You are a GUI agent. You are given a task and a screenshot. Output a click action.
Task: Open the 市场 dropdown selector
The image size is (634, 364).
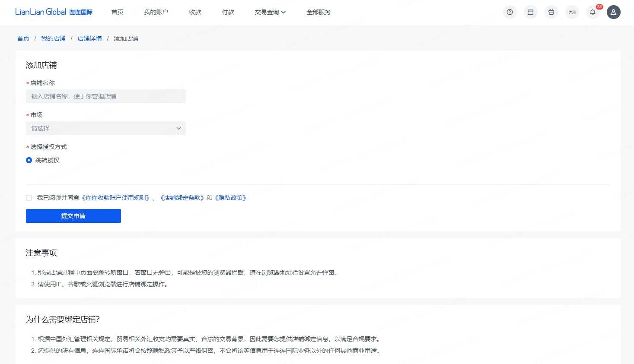106,128
